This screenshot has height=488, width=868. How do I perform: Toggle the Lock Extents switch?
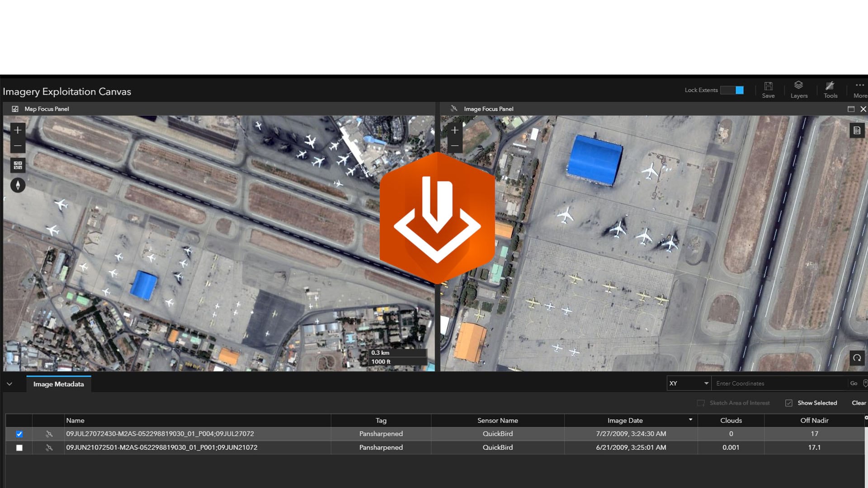coord(733,90)
